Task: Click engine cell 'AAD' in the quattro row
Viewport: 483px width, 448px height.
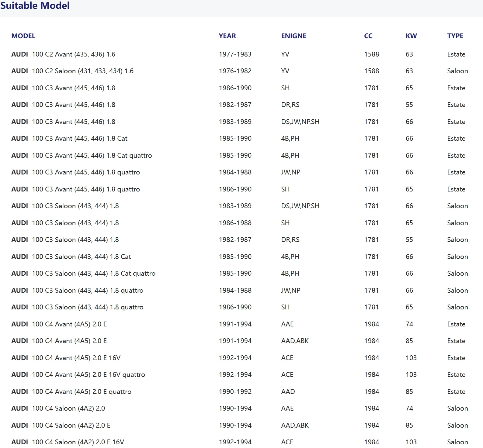Action: [x=288, y=391]
